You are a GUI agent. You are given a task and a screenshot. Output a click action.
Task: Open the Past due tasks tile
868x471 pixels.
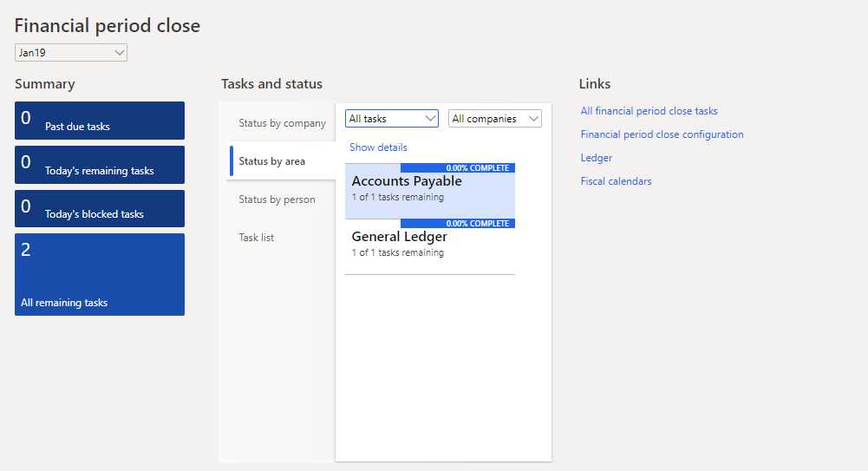tap(100, 121)
